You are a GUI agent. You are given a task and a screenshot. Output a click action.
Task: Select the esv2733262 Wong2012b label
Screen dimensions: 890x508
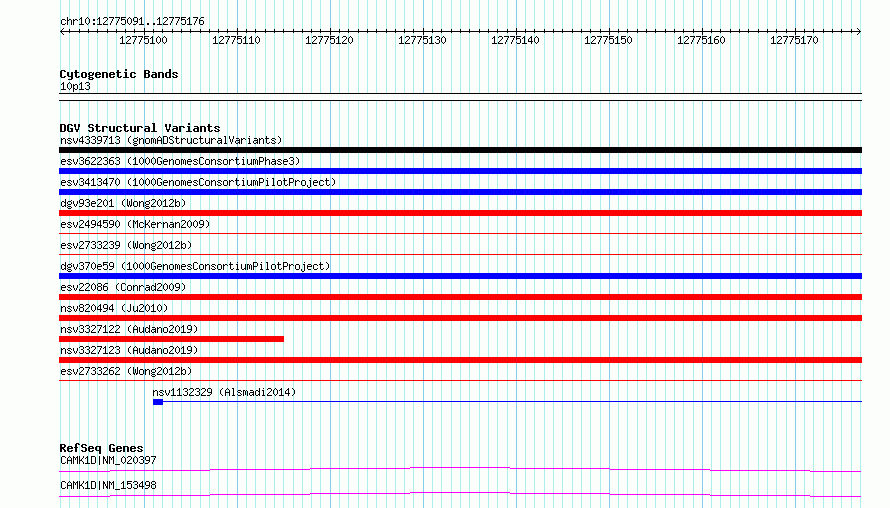(126, 371)
